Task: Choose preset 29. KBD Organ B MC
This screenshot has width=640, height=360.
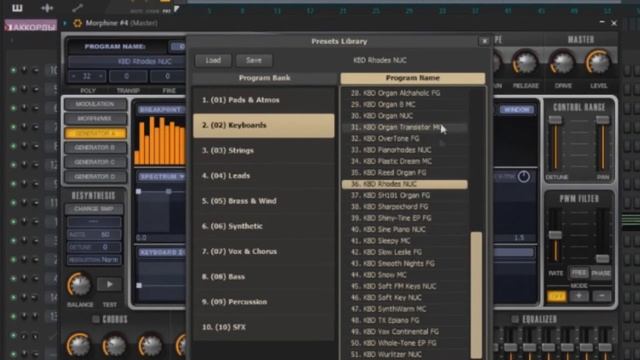Action: pos(404,104)
